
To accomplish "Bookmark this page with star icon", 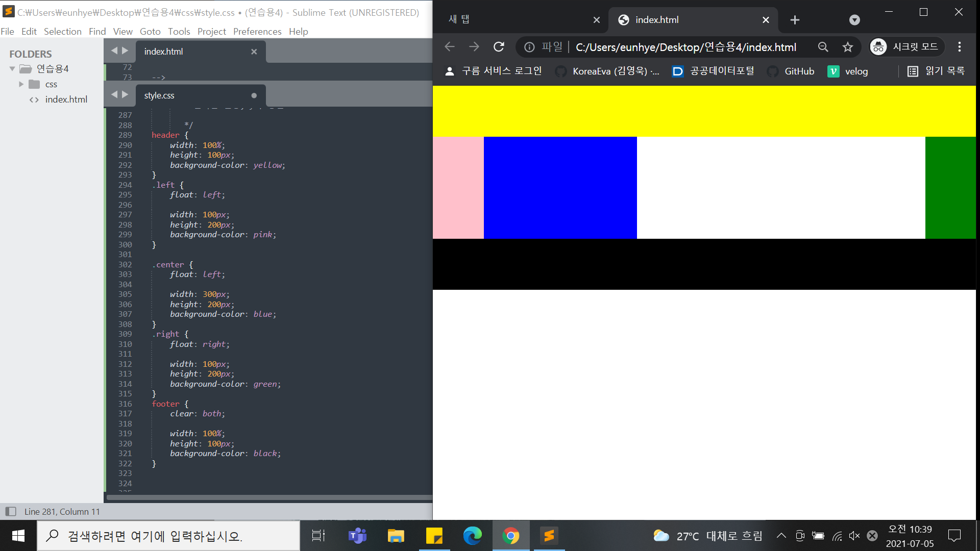I will [x=848, y=47].
